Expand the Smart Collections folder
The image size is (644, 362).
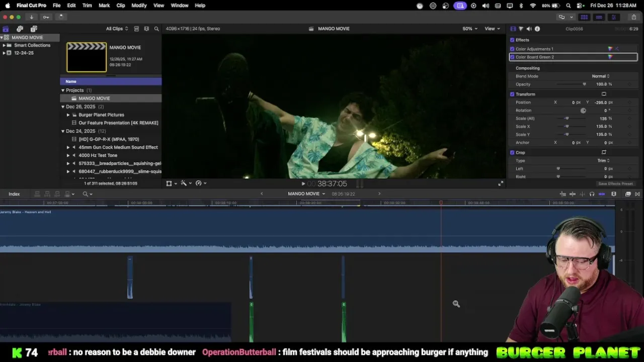[x=4, y=45]
